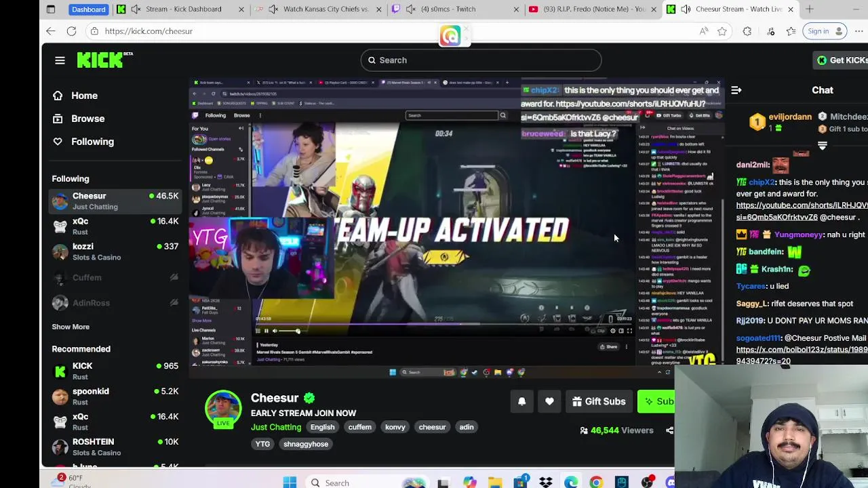The image size is (868, 488).
Task: Switch to the s0mcs Twitch tab
Action: click(x=456, y=9)
